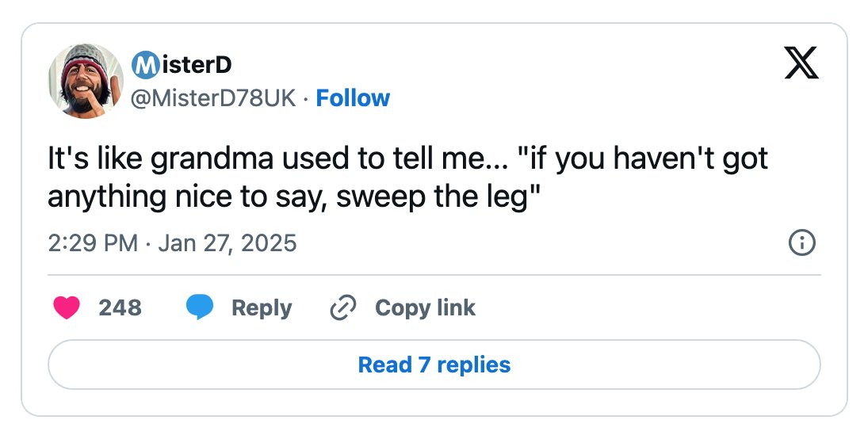Open the tweet info circle icon
The height and width of the screenshot is (439, 868).
[x=802, y=242]
